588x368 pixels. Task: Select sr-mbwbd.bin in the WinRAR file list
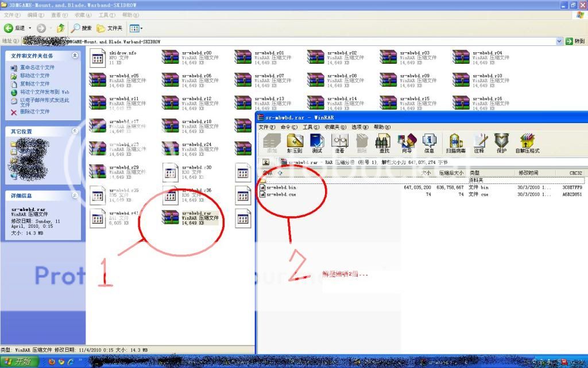281,187
